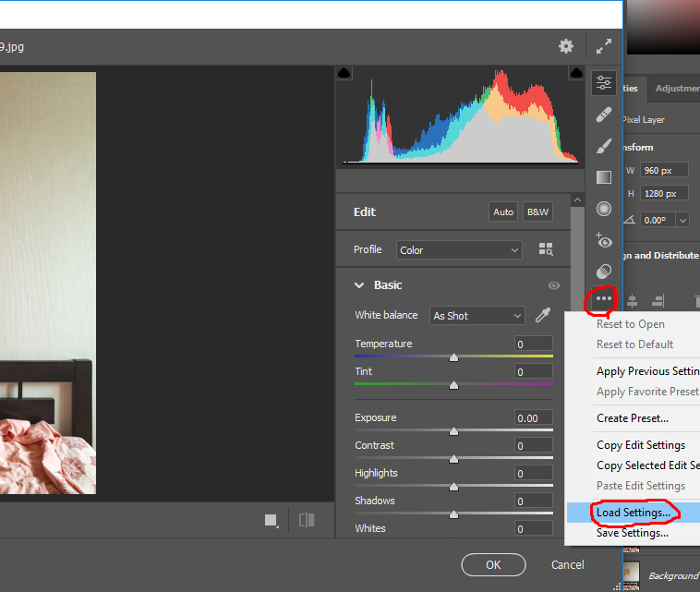Toggle shadow clipping warning on histogram

coord(344,73)
